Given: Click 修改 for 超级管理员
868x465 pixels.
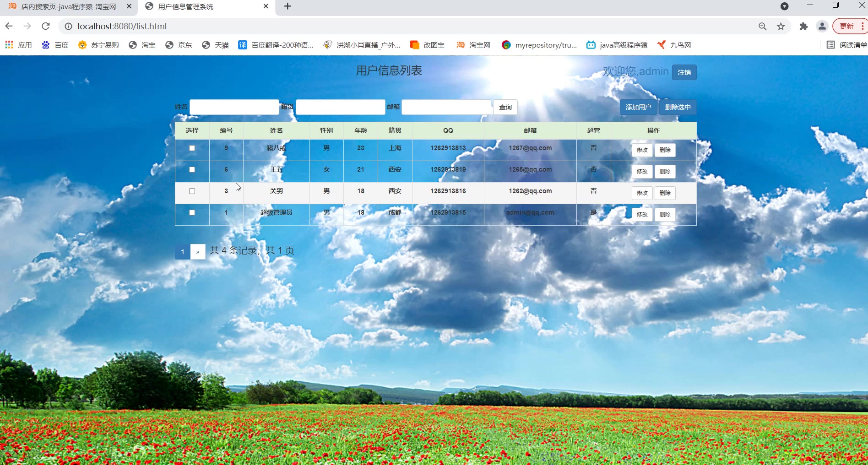Looking at the screenshot, I should click(x=642, y=215).
